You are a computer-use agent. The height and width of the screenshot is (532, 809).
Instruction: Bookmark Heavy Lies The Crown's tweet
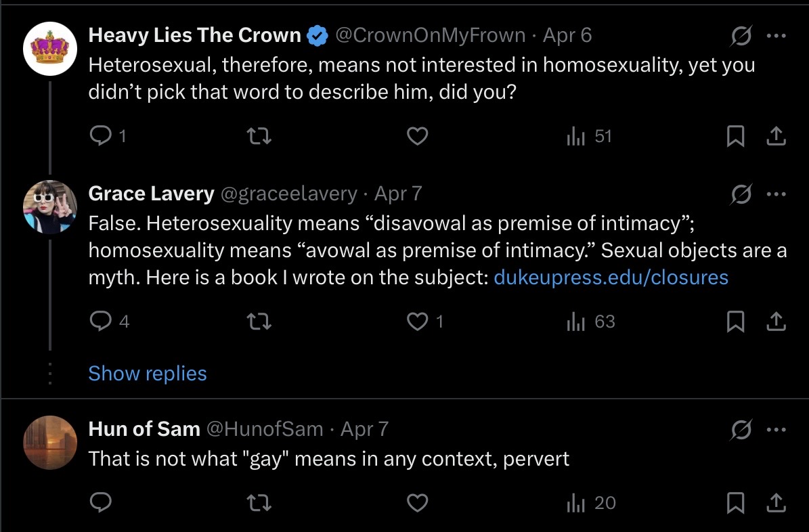(x=735, y=136)
